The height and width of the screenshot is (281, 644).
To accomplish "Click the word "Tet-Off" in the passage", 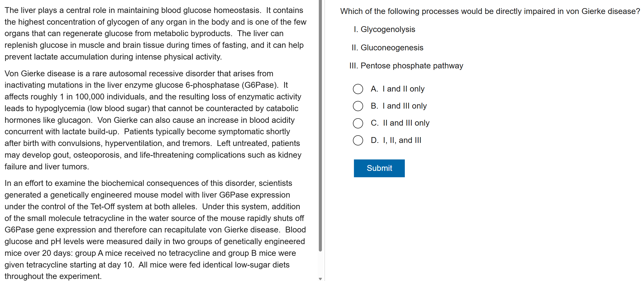I will 103,206.
